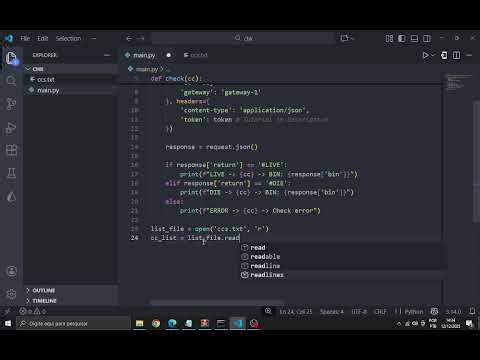
Task: Open the Run and Debug view
Action: (x=11, y=128)
